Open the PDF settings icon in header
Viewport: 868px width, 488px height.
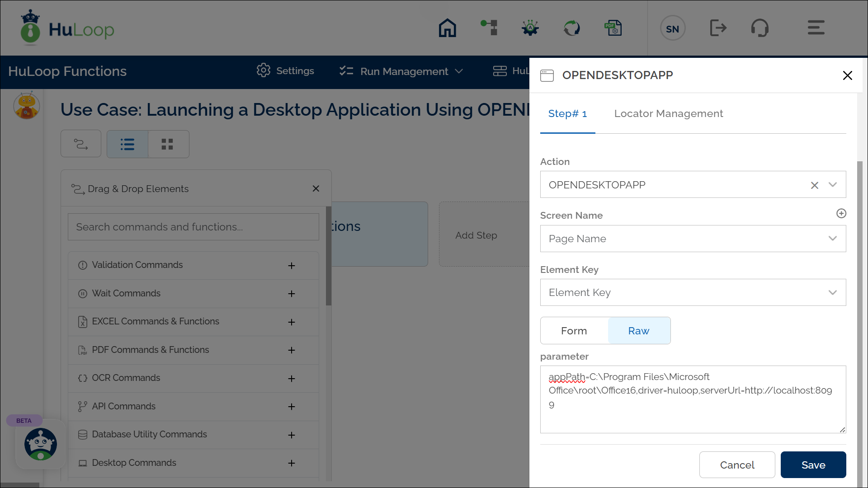(x=613, y=28)
